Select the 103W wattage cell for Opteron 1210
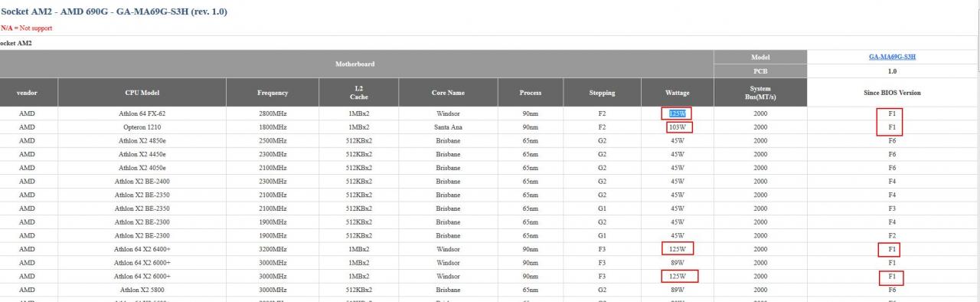The image size is (980, 302). click(678, 127)
